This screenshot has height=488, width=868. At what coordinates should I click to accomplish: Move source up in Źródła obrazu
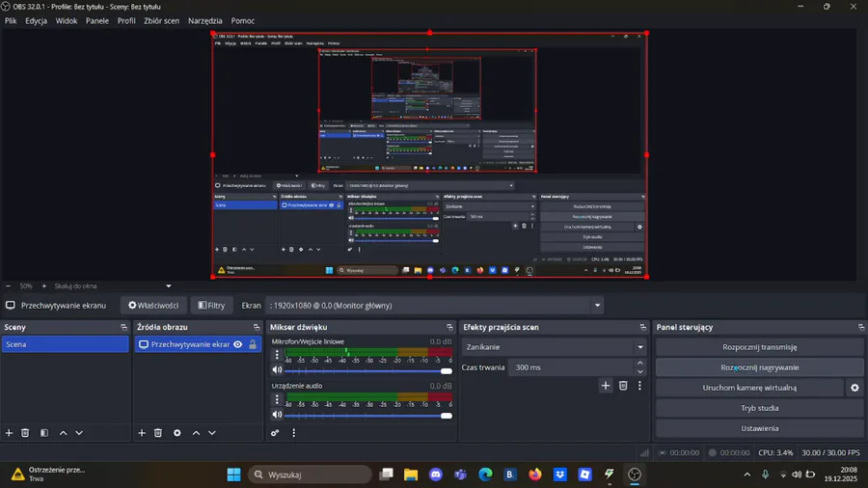click(x=196, y=433)
